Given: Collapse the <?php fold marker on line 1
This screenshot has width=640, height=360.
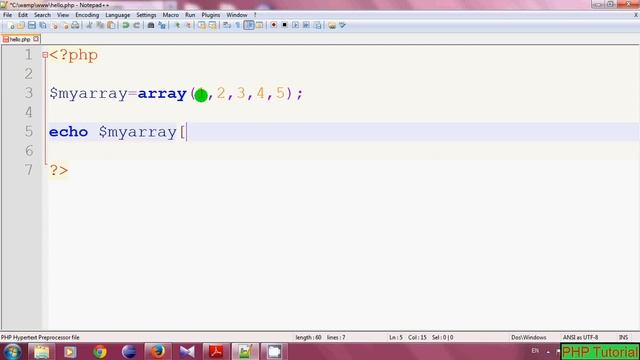Looking at the screenshot, I should click(x=45, y=55).
